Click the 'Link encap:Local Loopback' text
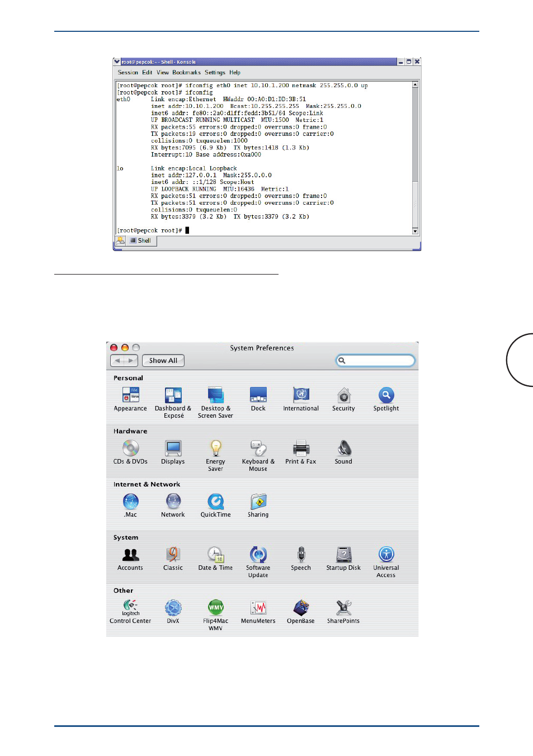The image size is (533, 756). [194, 168]
